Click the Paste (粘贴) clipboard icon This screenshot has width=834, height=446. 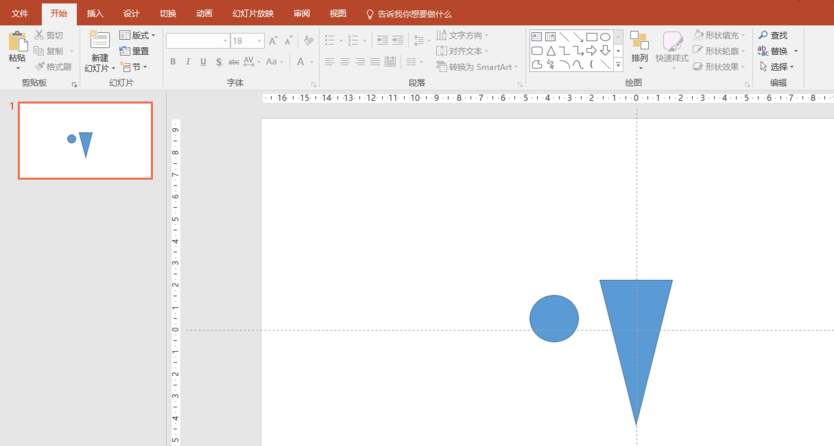point(17,42)
